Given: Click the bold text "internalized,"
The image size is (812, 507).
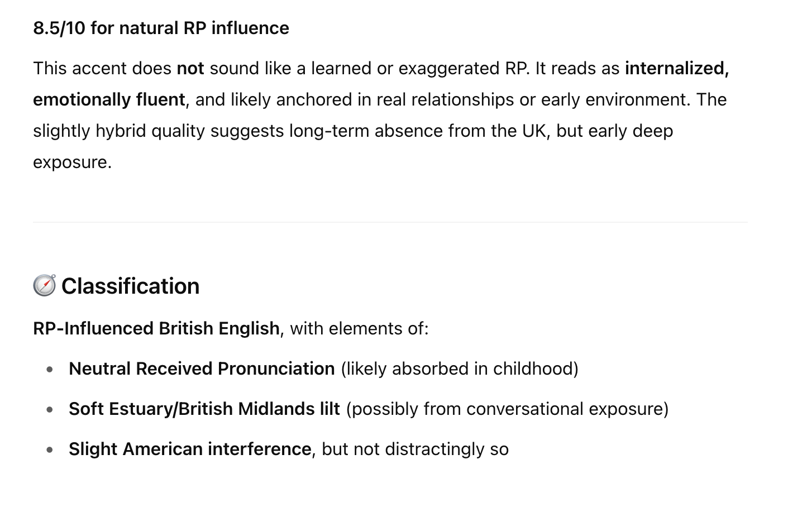Looking at the screenshot, I should pos(677,68).
